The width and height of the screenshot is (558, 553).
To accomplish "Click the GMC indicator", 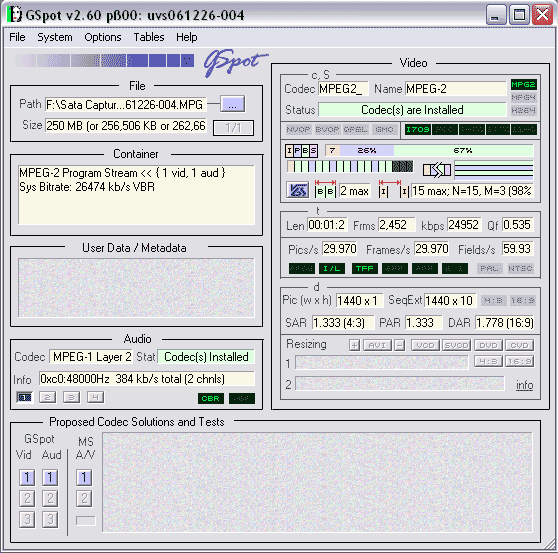I will (384, 130).
